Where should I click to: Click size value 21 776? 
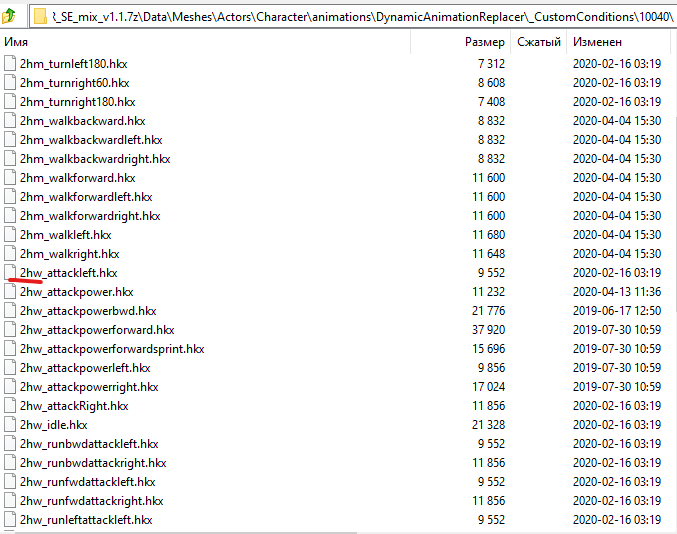click(x=488, y=311)
